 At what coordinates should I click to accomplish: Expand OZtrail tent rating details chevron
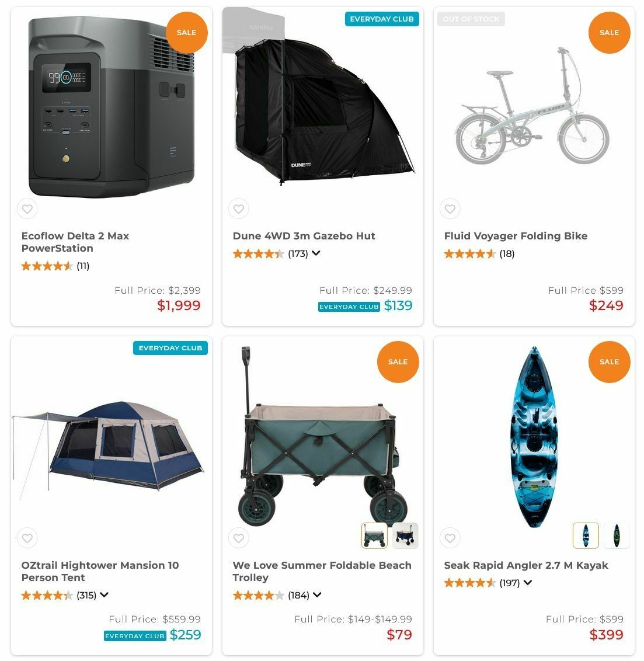click(105, 595)
